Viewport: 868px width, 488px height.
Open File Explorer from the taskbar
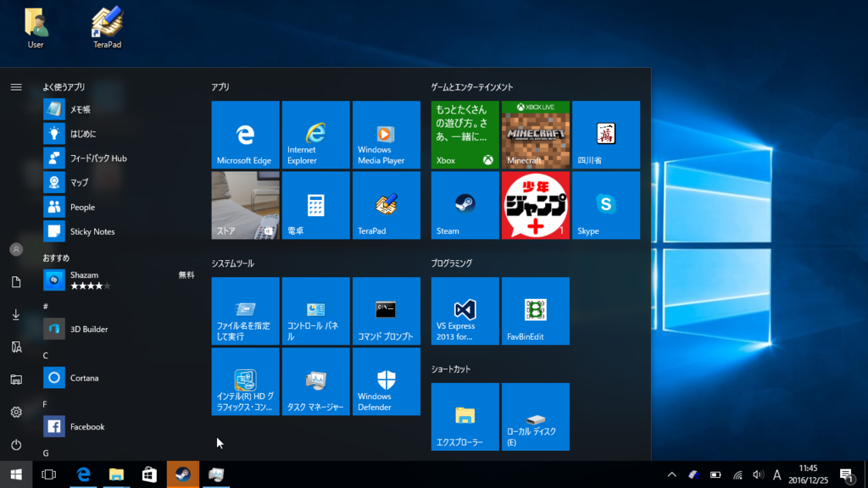tap(116, 474)
